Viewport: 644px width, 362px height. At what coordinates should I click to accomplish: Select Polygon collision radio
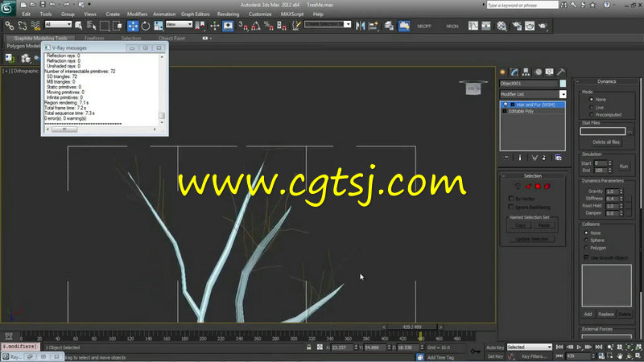click(587, 248)
